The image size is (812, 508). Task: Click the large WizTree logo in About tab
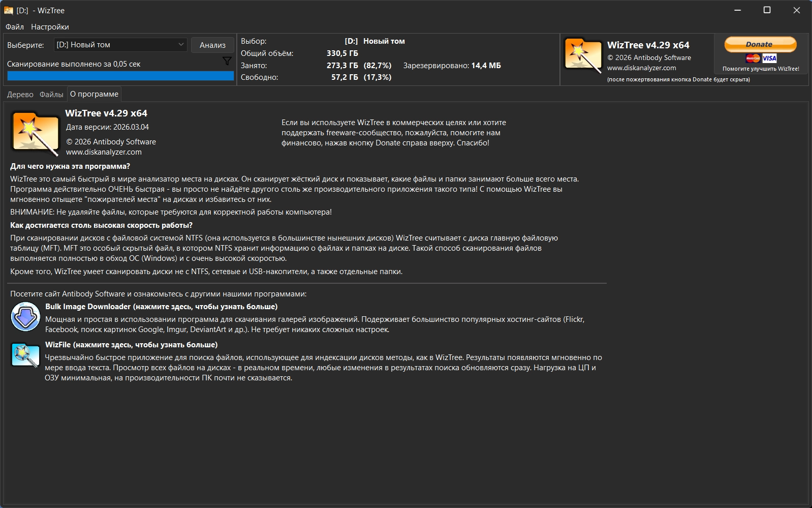tap(35, 133)
